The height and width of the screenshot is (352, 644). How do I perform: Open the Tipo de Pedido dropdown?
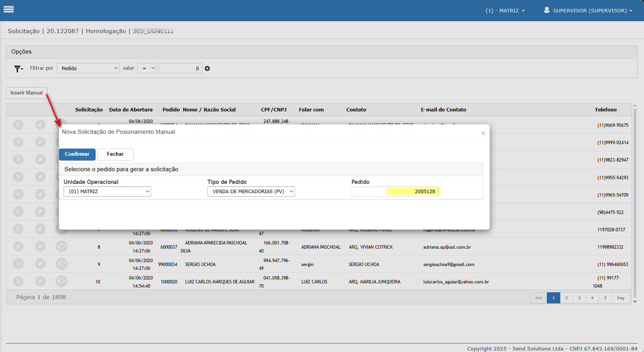251,192
